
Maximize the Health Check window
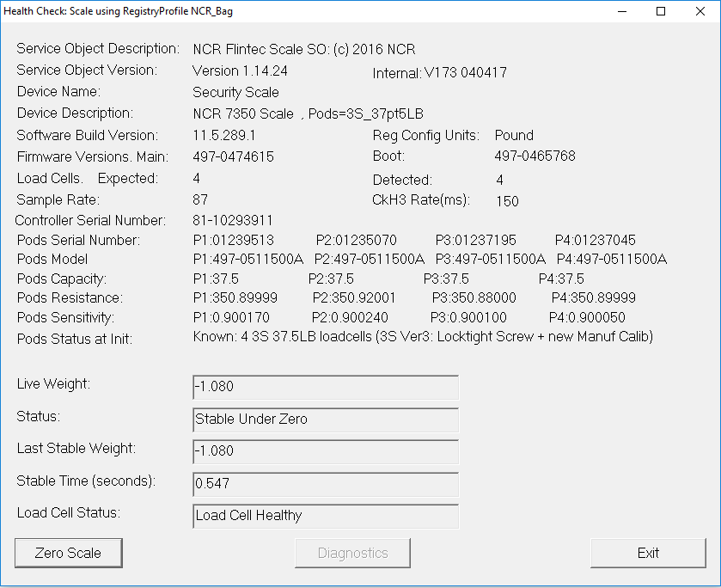tap(661, 11)
